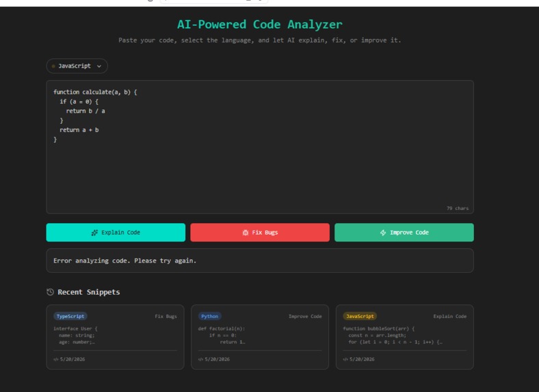
Task: Open the TypeScript interface User snippet card
Action: click(x=115, y=337)
